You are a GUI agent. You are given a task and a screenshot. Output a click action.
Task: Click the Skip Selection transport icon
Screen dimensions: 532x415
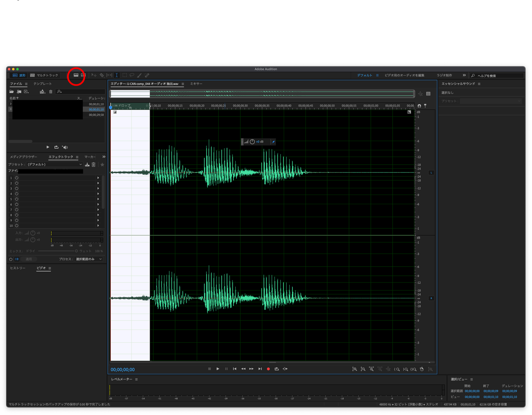(285, 369)
